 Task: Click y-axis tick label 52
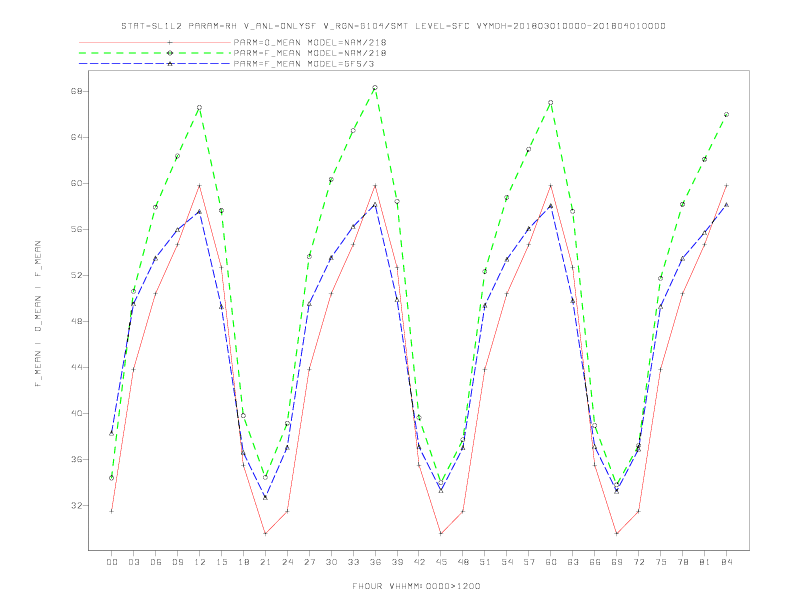tap(76, 275)
